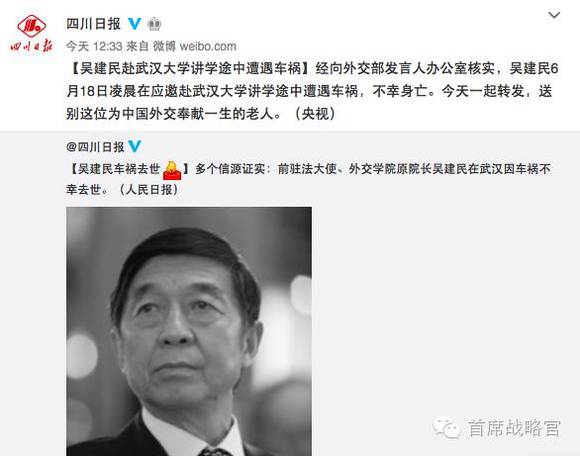580x456 pixels.
Task: Expand the post options chevron
Action: click(554, 15)
